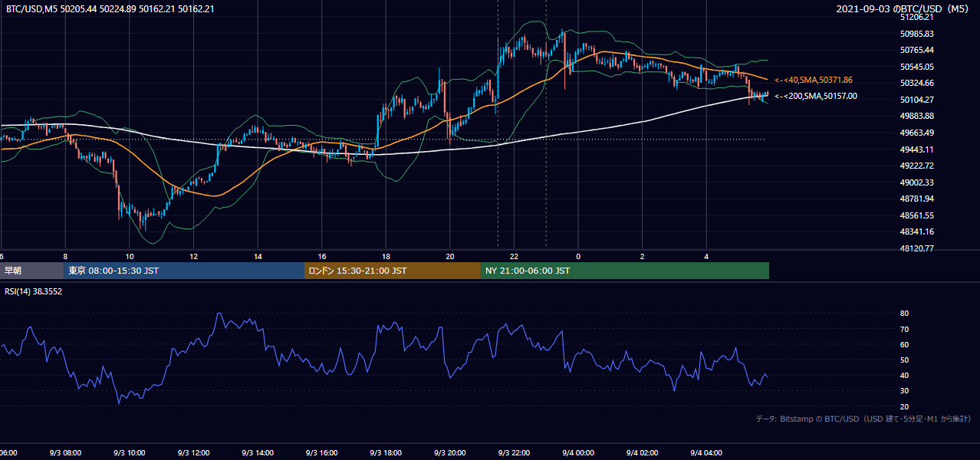980x460 pixels.
Task: Select the RSI(14) 38.3552 indicator label
Action: (34, 291)
